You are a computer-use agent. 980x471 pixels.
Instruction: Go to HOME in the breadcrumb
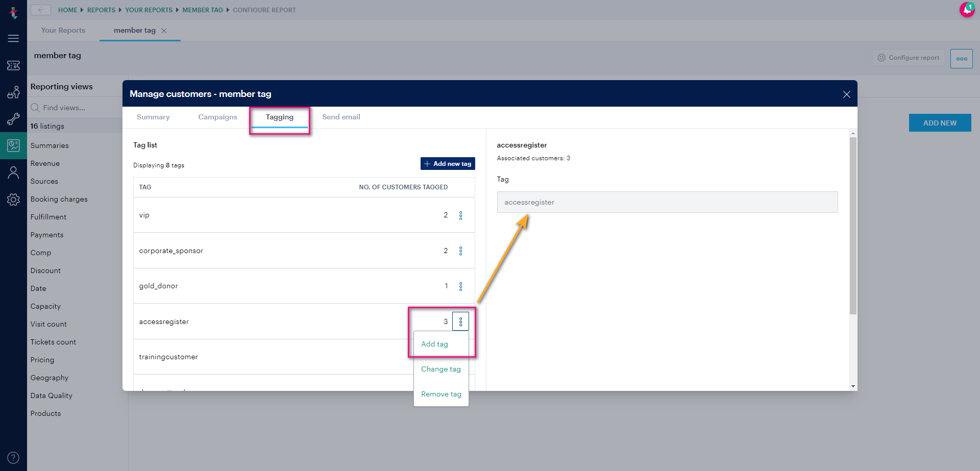pos(68,10)
